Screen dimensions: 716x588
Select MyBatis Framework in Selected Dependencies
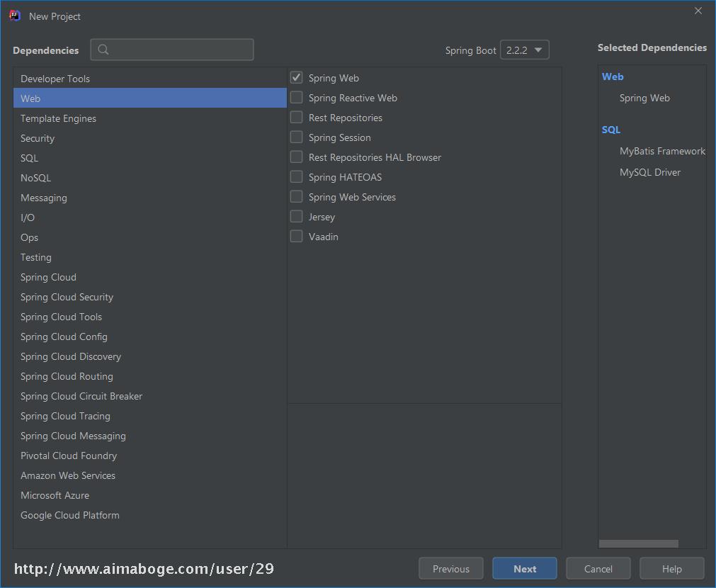click(662, 151)
